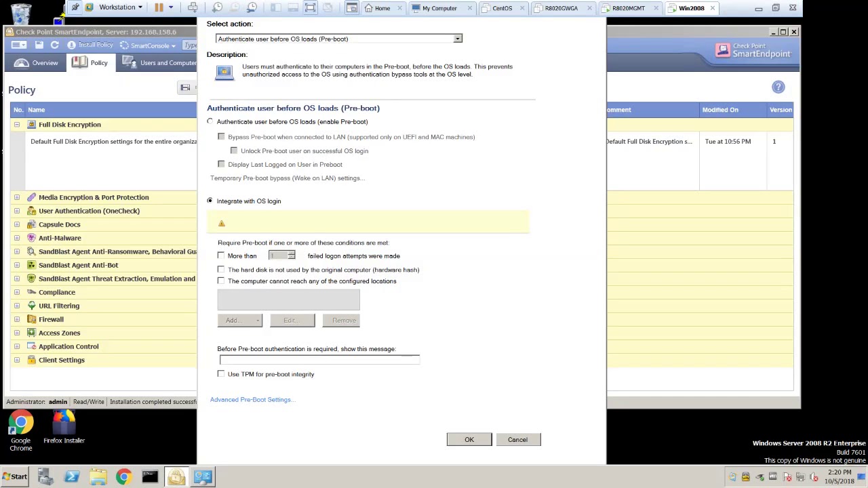Click the SmartEndpoint save icon

coord(39,45)
